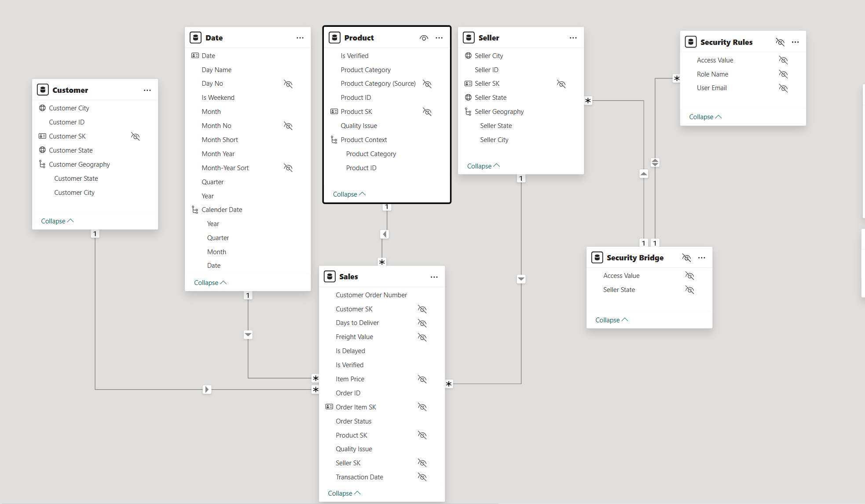Click the Sales table header icon

(x=330, y=277)
